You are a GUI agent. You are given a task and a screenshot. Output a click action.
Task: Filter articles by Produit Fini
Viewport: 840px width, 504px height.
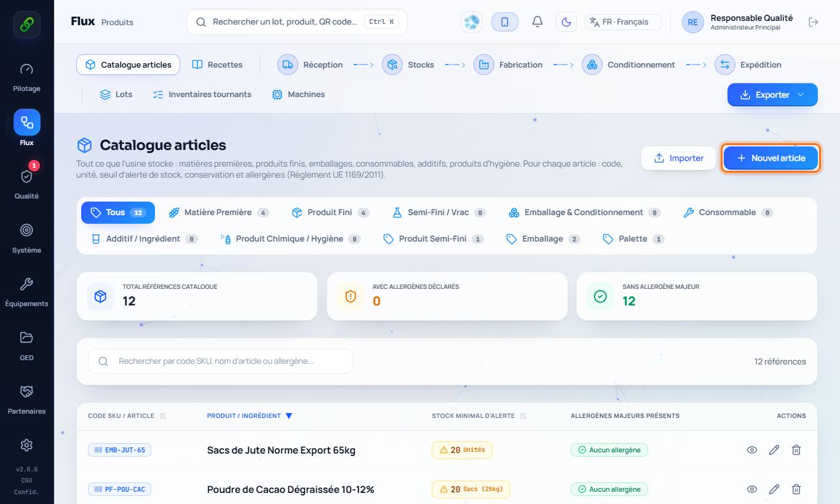tap(330, 213)
